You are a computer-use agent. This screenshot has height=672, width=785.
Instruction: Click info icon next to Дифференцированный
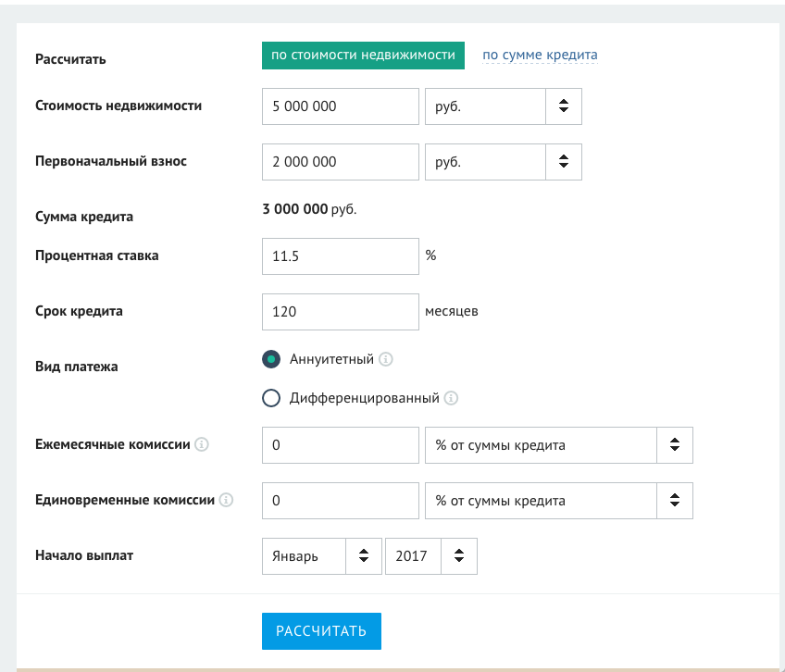[451, 398]
